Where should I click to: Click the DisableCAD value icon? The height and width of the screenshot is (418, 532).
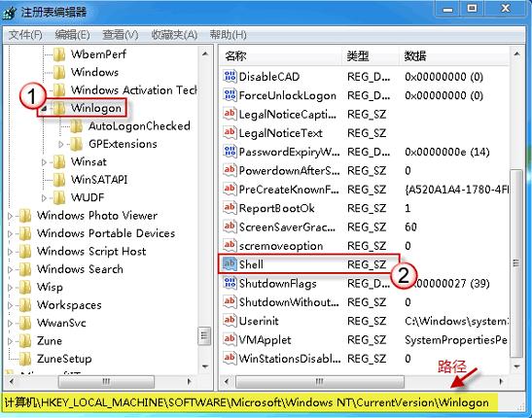(x=230, y=76)
